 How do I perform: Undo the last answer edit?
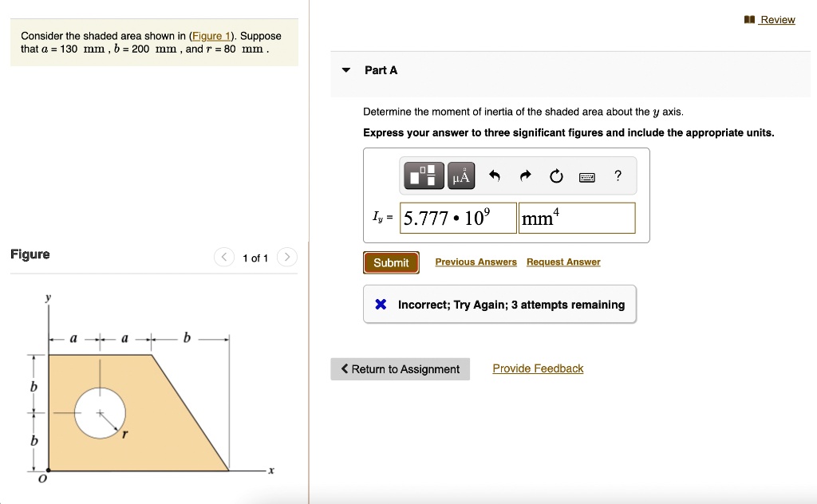click(x=494, y=175)
